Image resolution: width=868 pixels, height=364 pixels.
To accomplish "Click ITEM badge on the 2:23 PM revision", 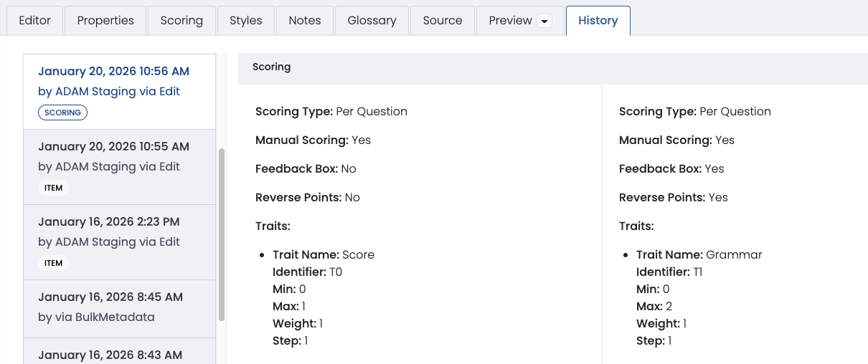I will [53, 263].
